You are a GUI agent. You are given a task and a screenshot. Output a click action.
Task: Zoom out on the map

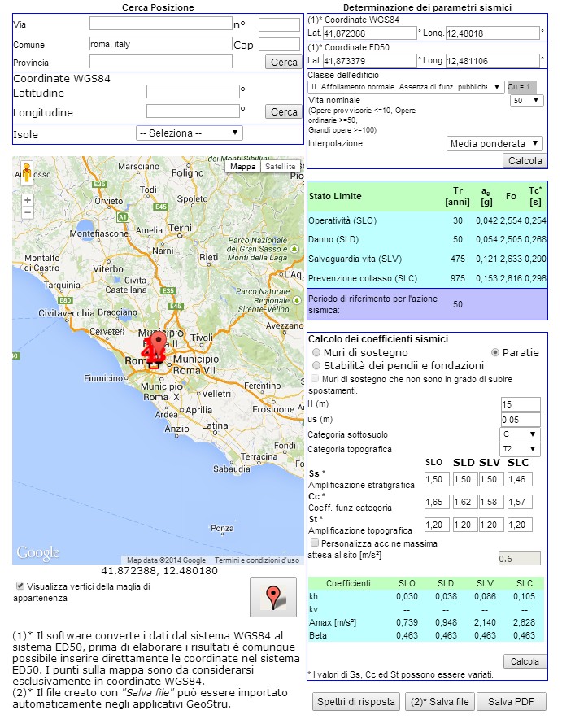tap(28, 212)
